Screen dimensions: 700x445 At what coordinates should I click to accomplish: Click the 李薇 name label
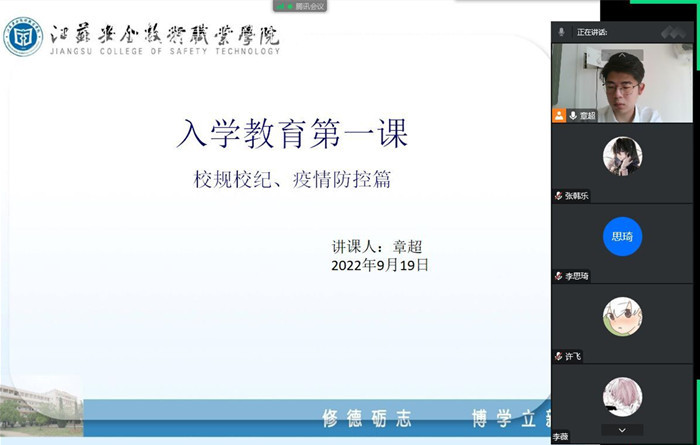point(561,437)
